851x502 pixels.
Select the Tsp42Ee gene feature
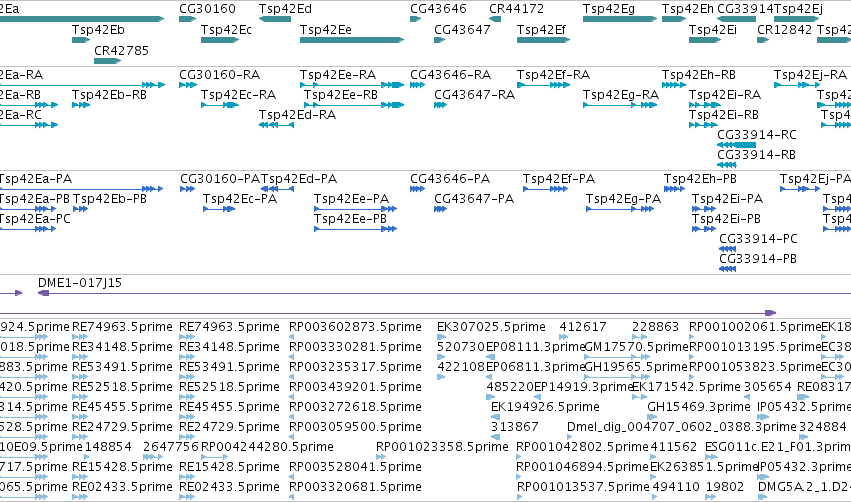352,40
